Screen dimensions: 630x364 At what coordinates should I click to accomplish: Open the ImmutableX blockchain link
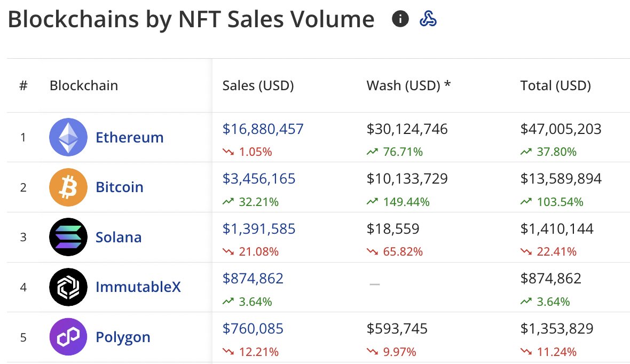point(138,287)
